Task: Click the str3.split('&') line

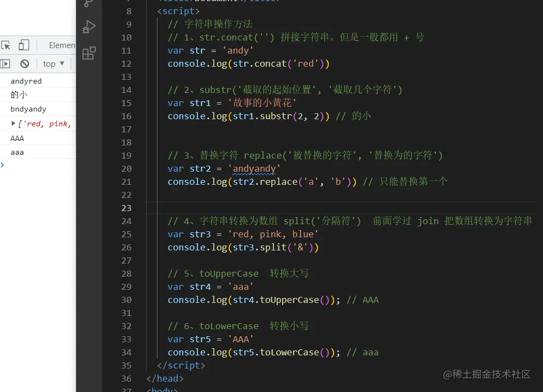Action: tap(243, 248)
